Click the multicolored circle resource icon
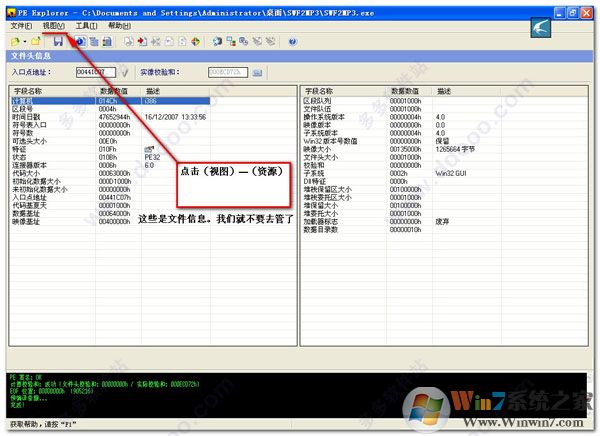600x436 pixels. 196,41
